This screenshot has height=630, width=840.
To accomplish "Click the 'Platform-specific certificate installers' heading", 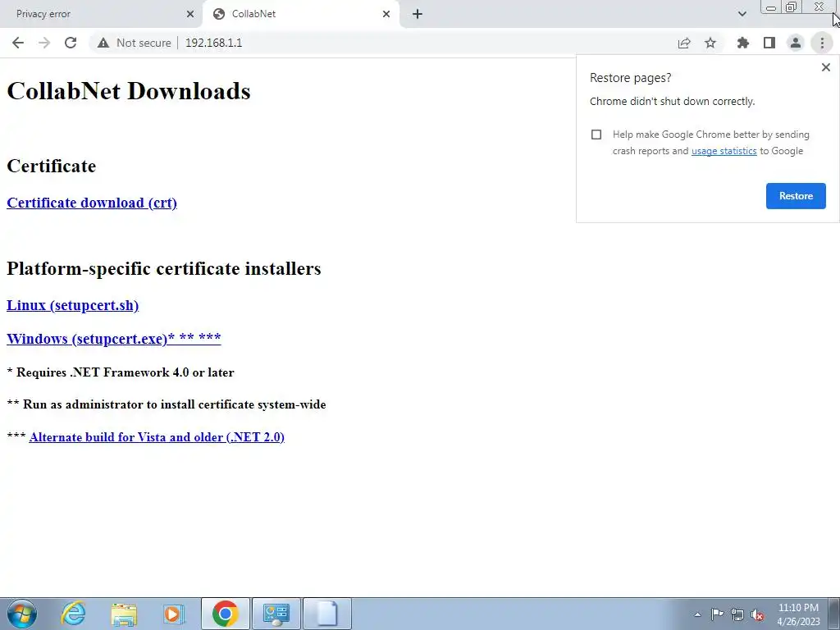I will [164, 268].
